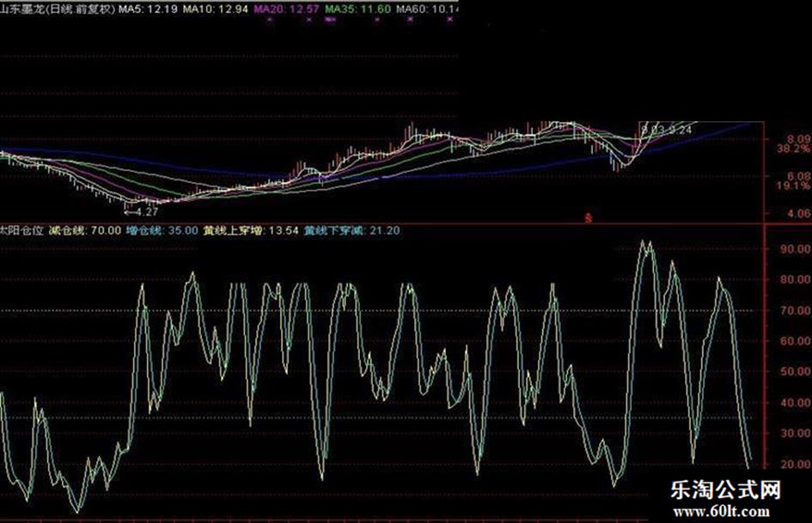Select the MA5: 12.19 indicator label
The width and height of the screenshot is (812, 523).
pos(148,9)
